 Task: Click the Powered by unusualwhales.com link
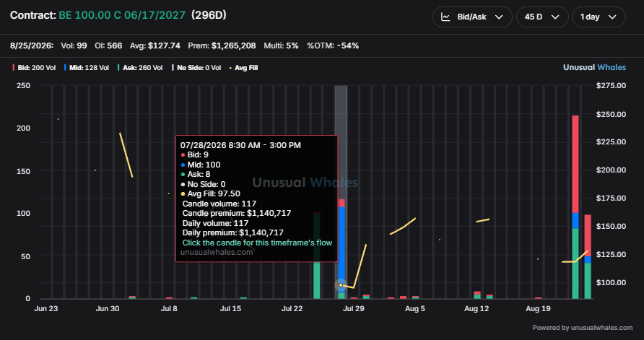coord(583,328)
